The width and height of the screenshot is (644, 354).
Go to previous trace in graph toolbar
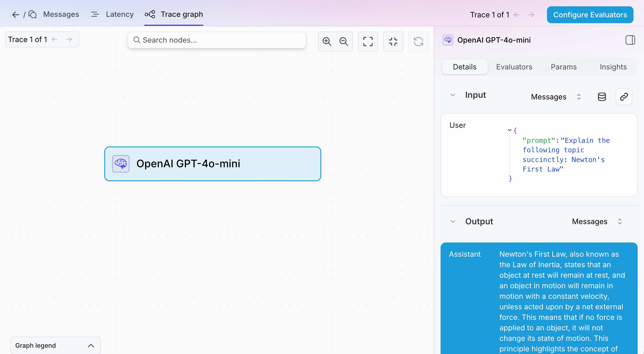point(54,39)
